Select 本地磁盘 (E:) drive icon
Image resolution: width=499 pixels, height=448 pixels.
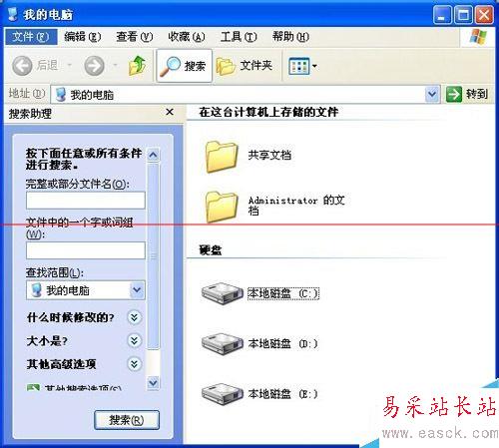pyautogui.click(x=223, y=394)
